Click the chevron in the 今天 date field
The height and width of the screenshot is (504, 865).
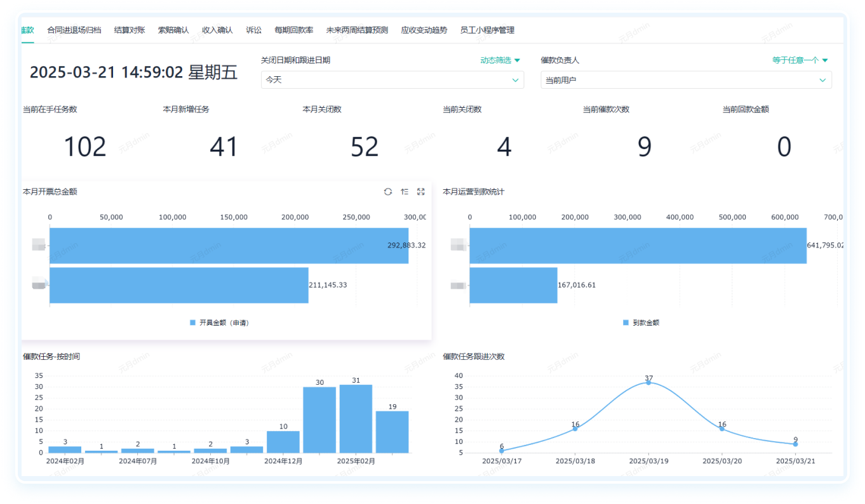pyautogui.click(x=515, y=80)
